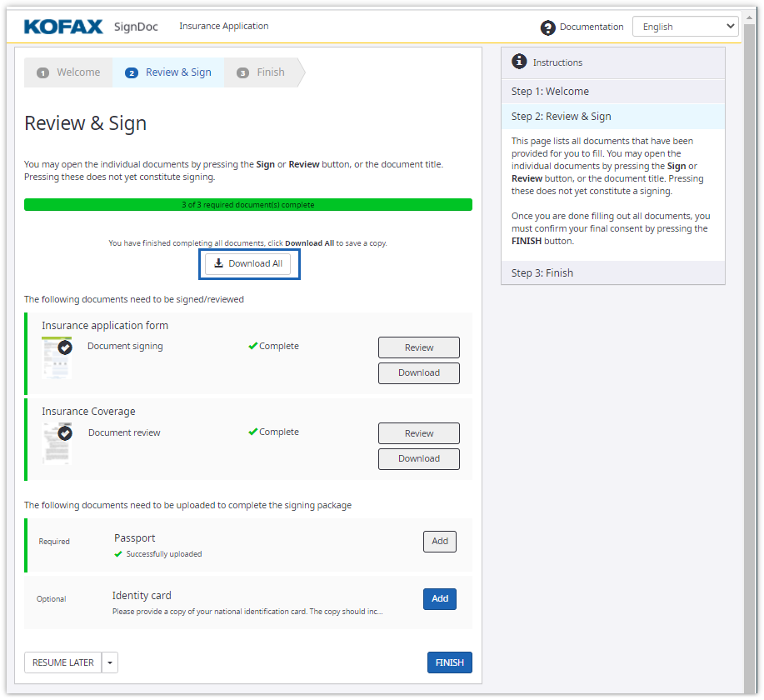
Task: Click green Complete checkmark for Insurance Coverage
Action: tap(253, 432)
